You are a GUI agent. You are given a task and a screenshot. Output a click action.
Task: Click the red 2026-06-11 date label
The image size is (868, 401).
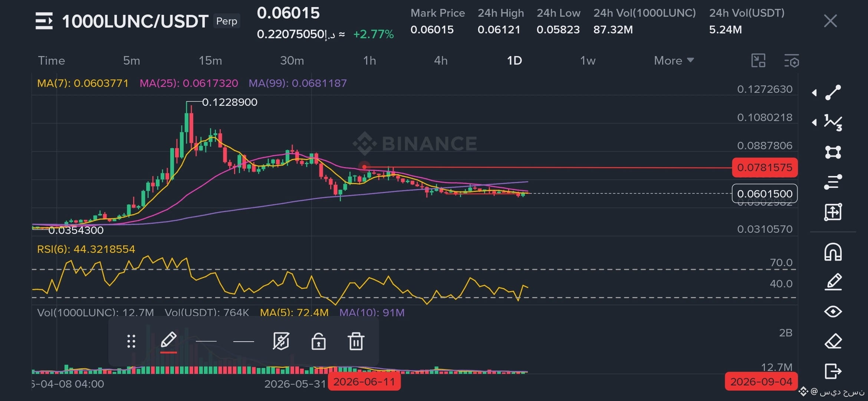pos(364,382)
